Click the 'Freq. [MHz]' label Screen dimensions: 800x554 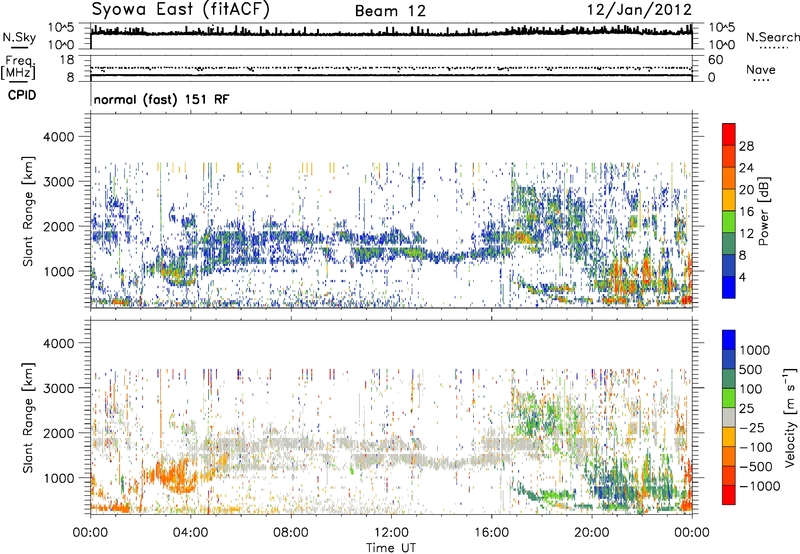(x=18, y=68)
